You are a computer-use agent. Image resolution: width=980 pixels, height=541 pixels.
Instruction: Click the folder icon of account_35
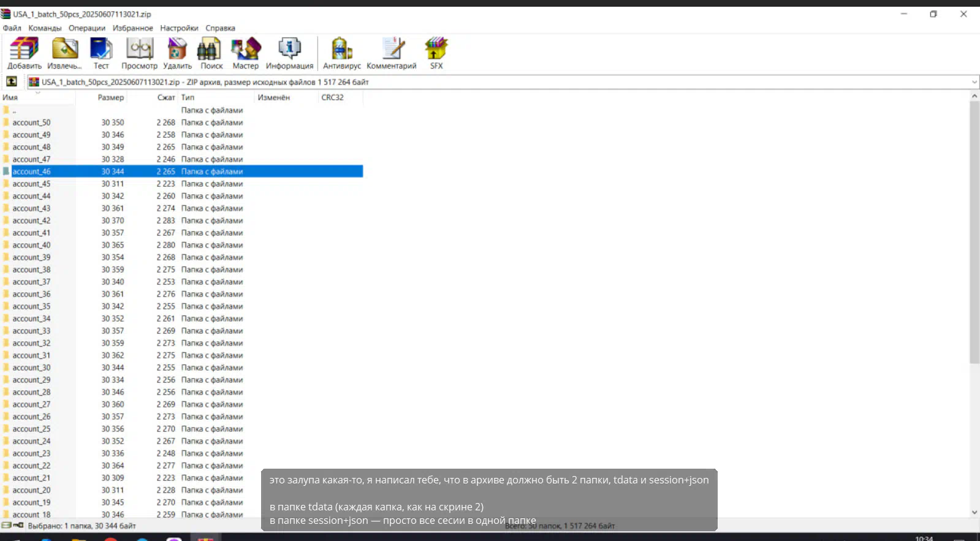coord(6,306)
